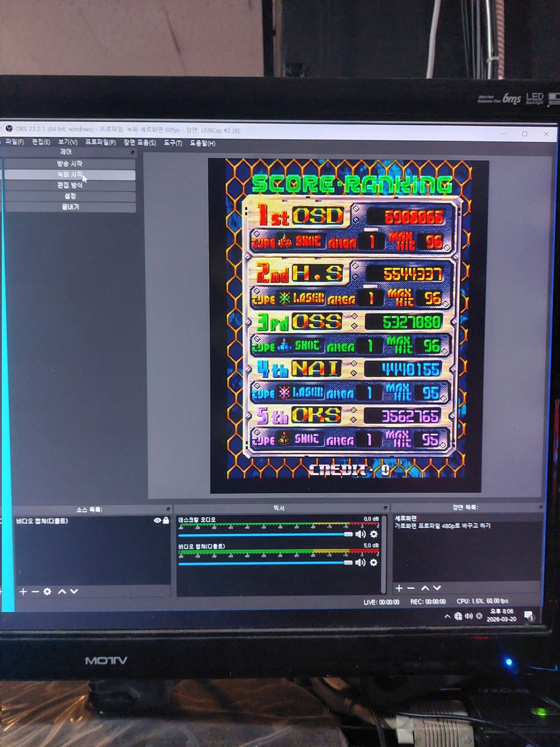Undock the 소스 목록 panel
Screen dimensions: 560x747
click(x=169, y=509)
